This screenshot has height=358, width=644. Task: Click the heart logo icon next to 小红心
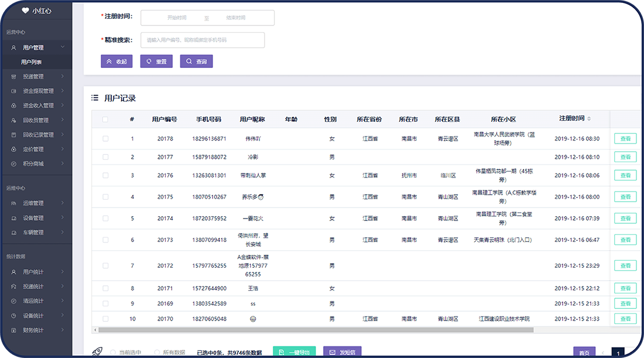coord(25,11)
